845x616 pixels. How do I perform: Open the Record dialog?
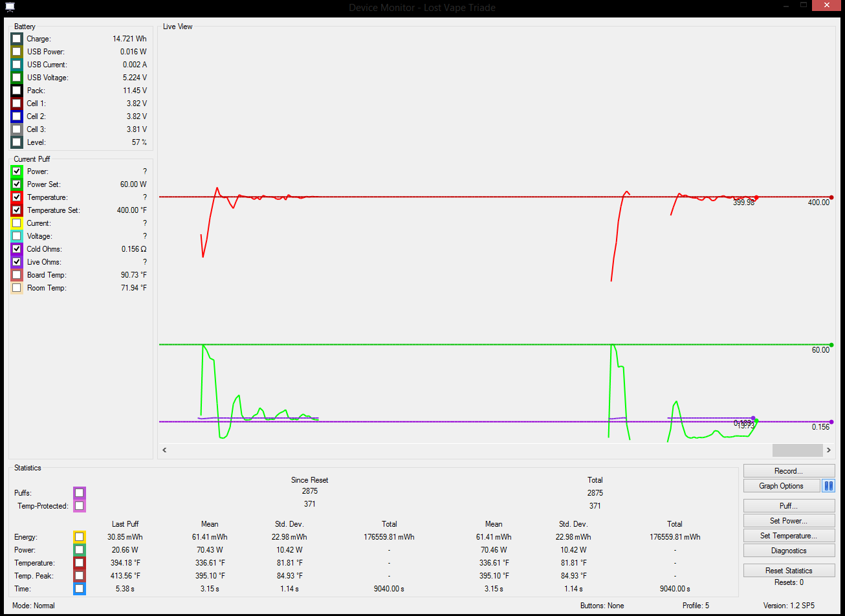pos(789,471)
